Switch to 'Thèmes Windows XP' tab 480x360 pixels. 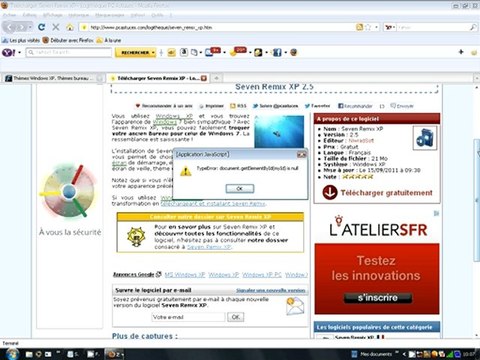point(53,78)
